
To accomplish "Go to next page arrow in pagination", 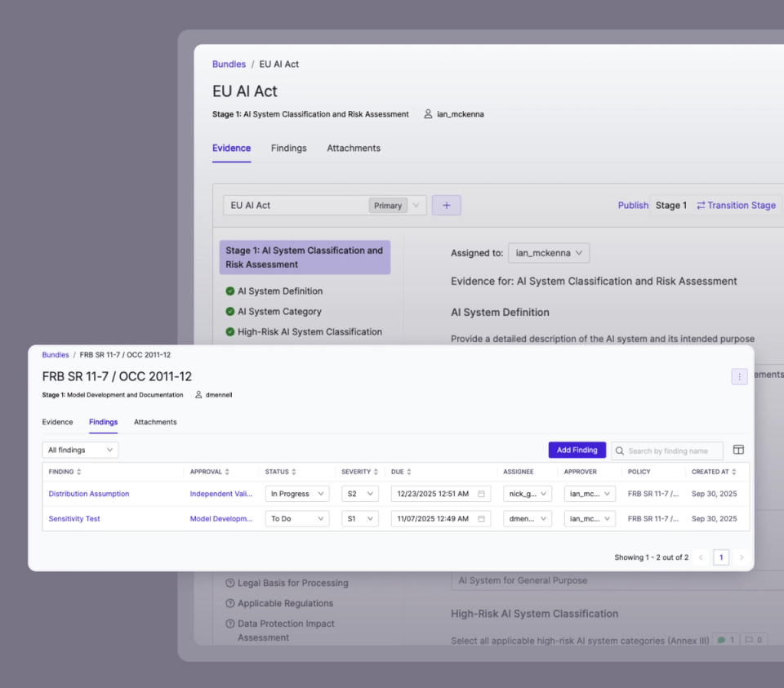I will (742, 557).
